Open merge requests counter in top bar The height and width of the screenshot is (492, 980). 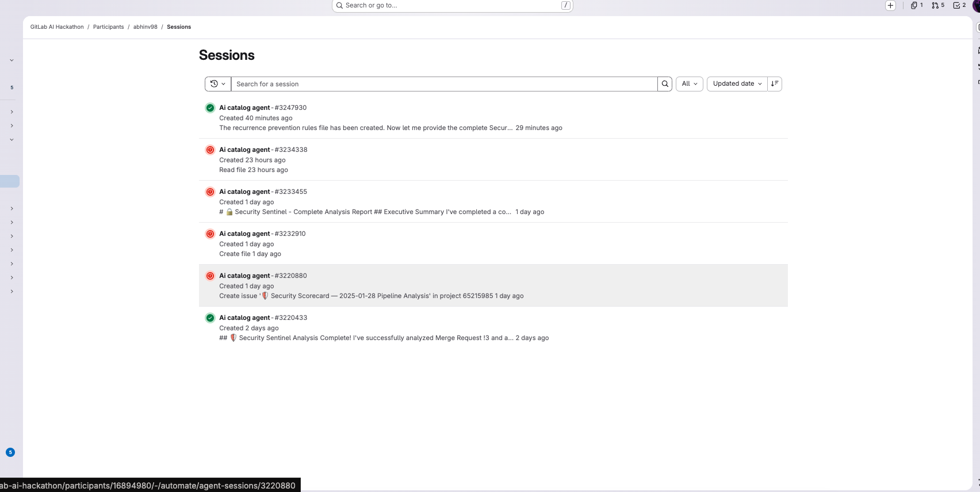(x=938, y=5)
